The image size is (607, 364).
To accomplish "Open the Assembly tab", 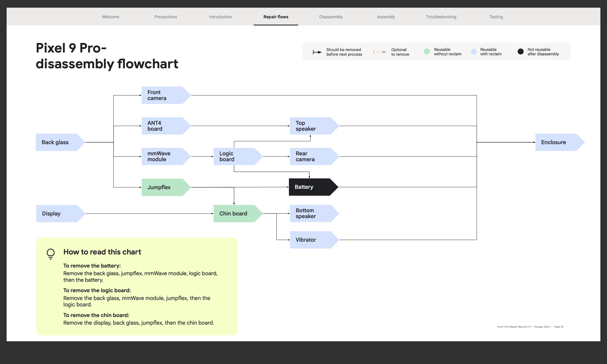I will 386,17.
